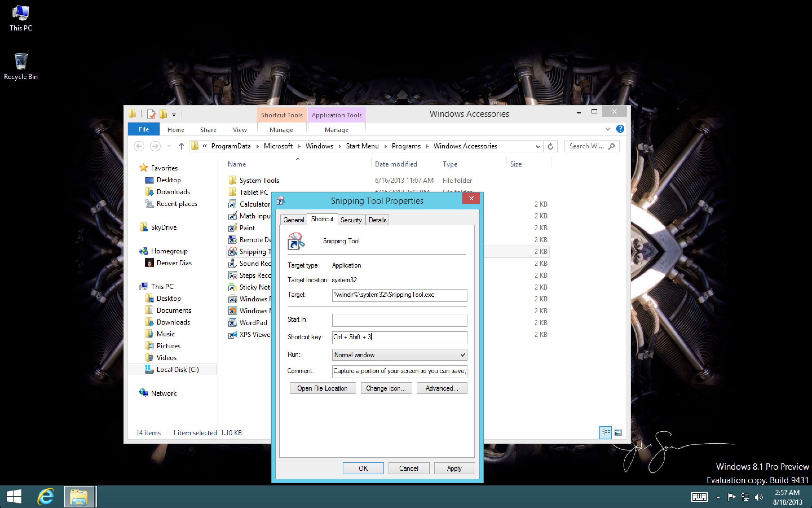Select Videos under This PC
812x508 pixels.
coord(160,358)
